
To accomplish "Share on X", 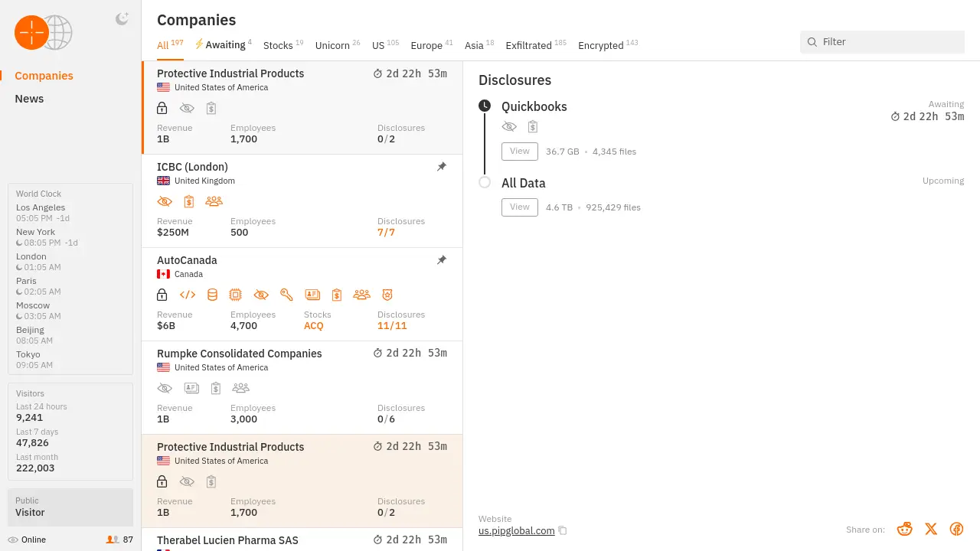I will pos(931,529).
